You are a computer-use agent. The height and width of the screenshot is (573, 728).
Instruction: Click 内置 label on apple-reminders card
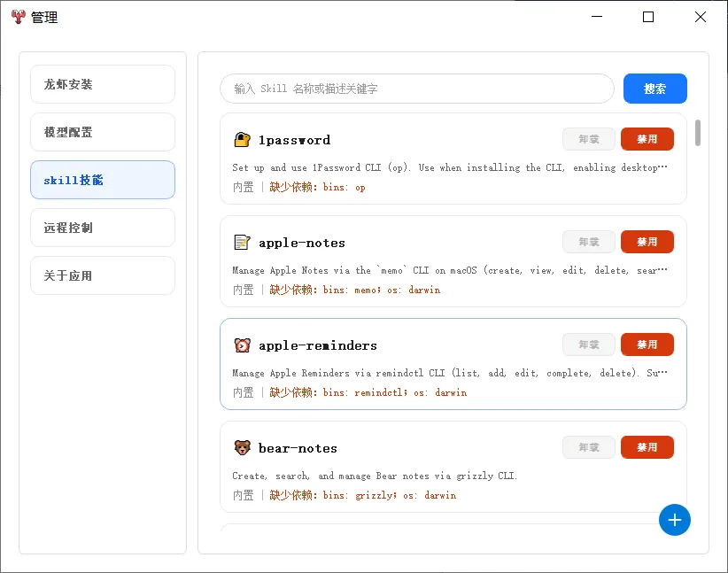pyautogui.click(x=244, y=392)
